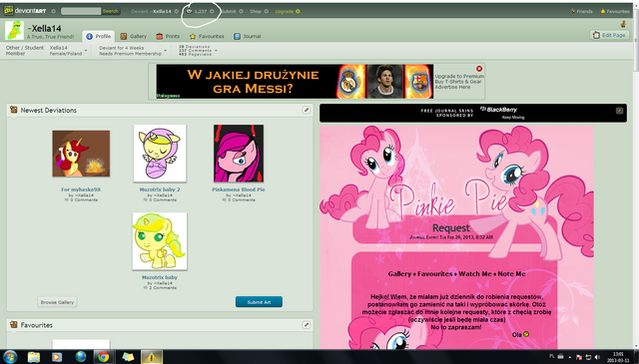The width and height of the screenshot is (639, 364).
Task: Edit journal skin pencil icon on BlackBerry bar
Action: click(x=619, y=111)
